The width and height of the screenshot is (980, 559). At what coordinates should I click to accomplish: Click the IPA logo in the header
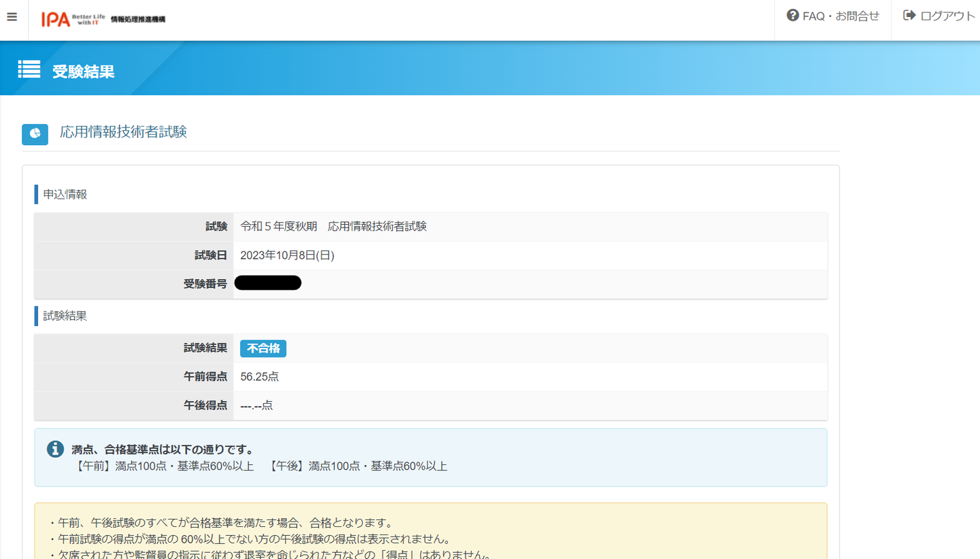click(103, 19)
